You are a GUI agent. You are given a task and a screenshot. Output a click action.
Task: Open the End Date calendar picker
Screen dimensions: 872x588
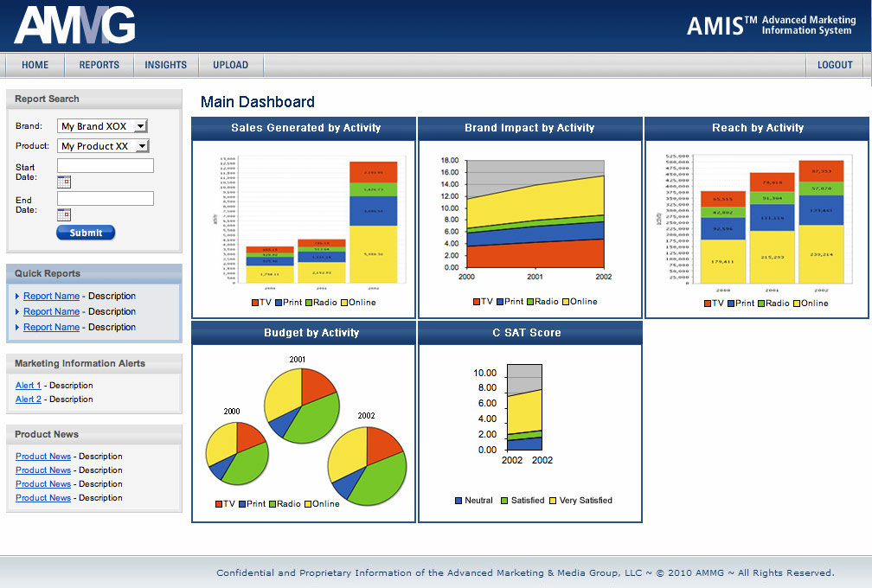[64, 214]
